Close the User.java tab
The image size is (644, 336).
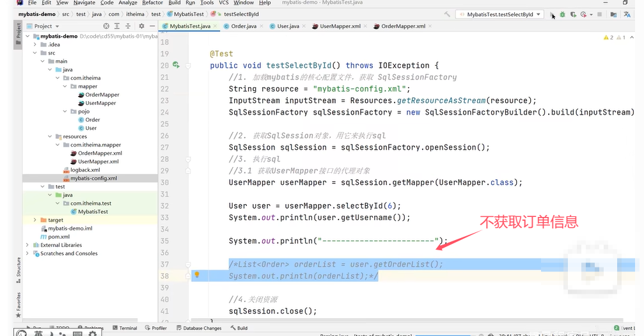[x=304, y=26]
